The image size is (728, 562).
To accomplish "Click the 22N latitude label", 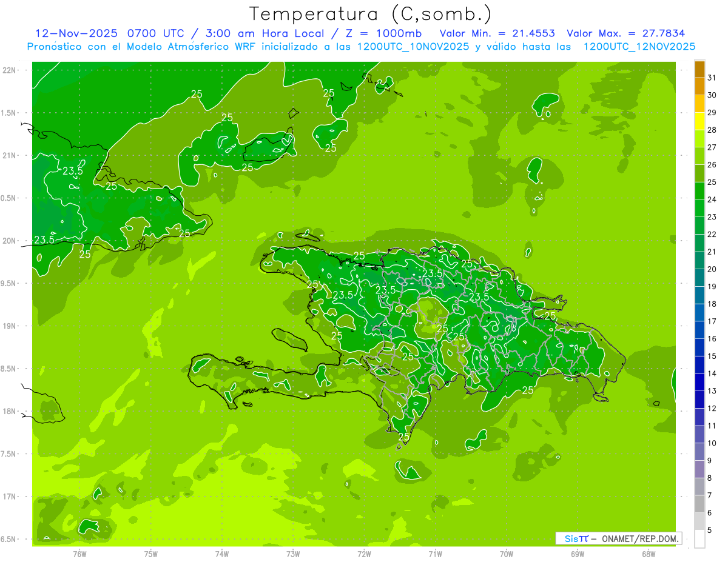I will 9,70.
